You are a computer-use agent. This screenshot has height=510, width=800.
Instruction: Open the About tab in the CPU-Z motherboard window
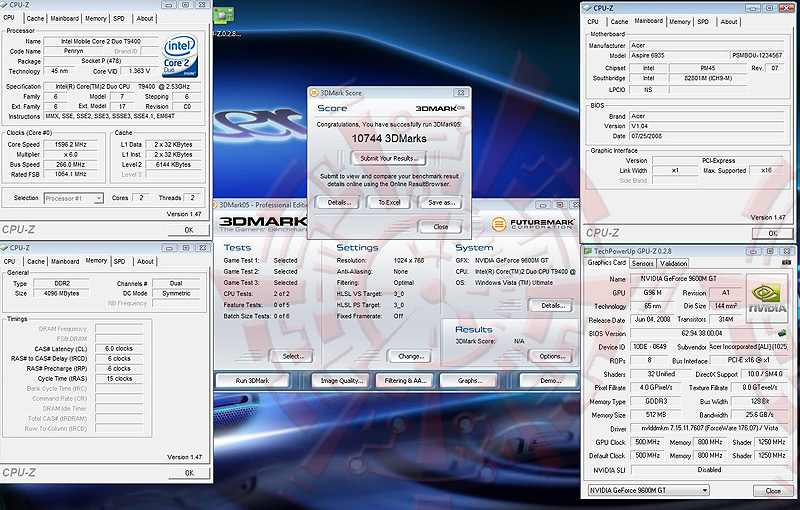[729, 22]
